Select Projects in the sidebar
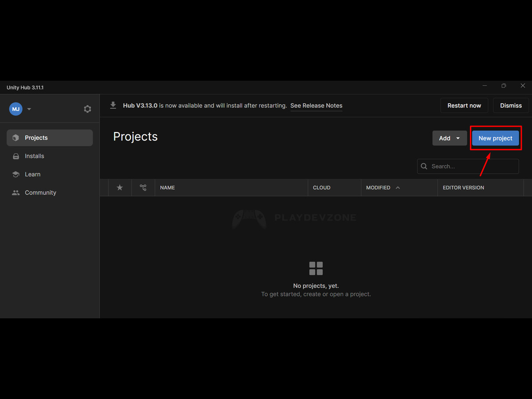The image size is (532, 399). click(50, 138)
